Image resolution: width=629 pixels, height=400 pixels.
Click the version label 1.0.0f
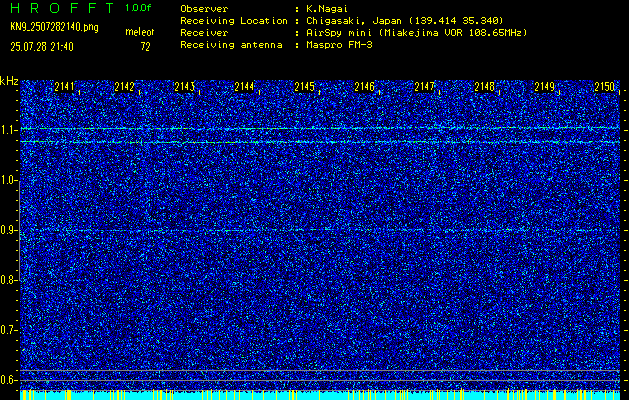pos(138,8)
